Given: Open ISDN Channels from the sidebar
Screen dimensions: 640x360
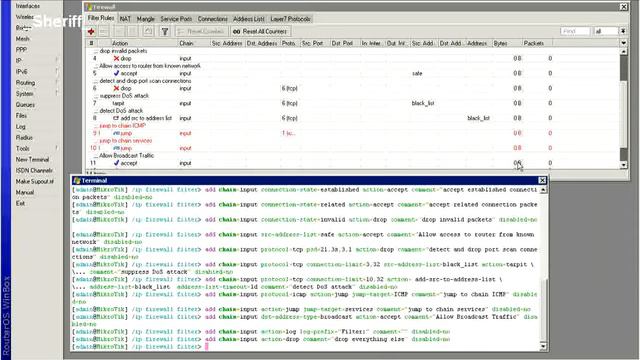Looking at the screenshot, I should point(34,171).
